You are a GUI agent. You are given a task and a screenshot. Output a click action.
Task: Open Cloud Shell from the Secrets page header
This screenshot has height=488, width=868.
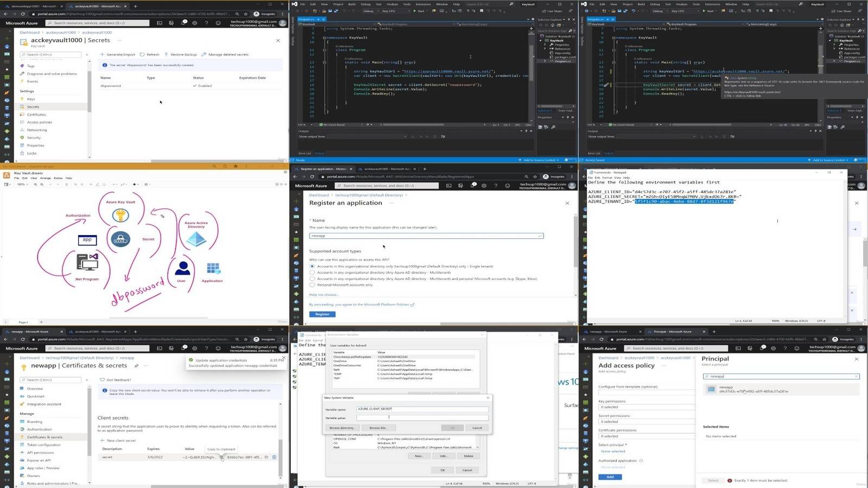pos(159,23)
